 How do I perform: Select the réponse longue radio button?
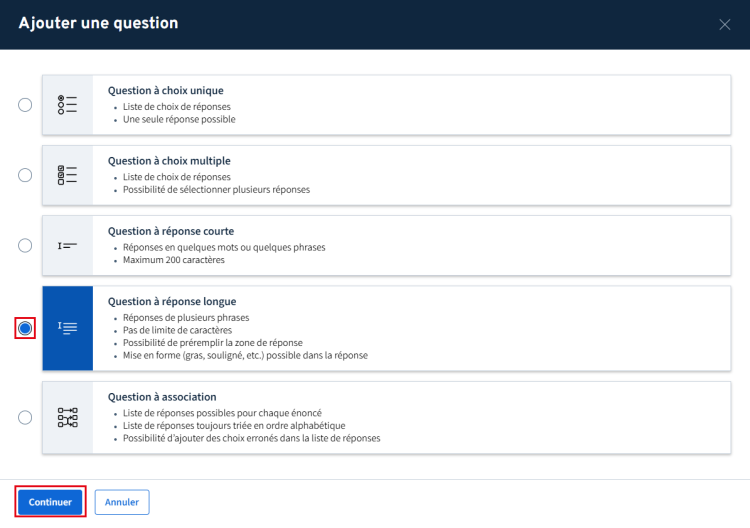(25, 328)
